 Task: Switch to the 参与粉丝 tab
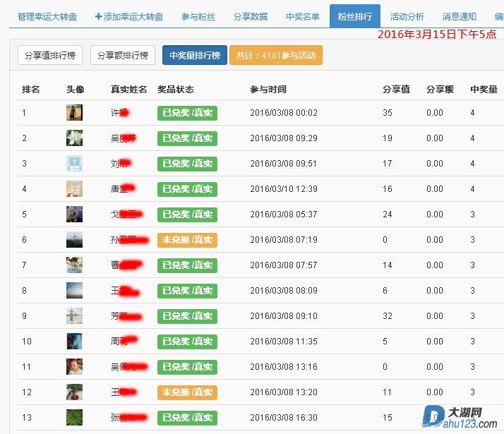pos(198,16)
